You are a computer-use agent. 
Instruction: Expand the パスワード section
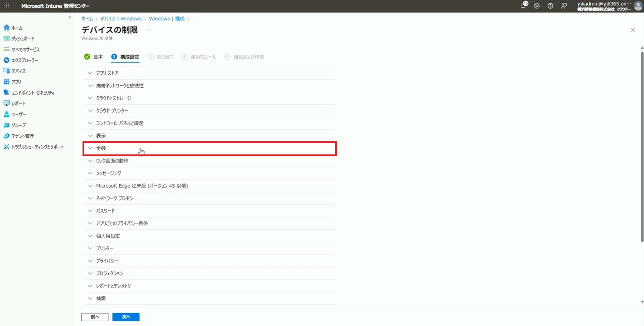tap(105, 211)
